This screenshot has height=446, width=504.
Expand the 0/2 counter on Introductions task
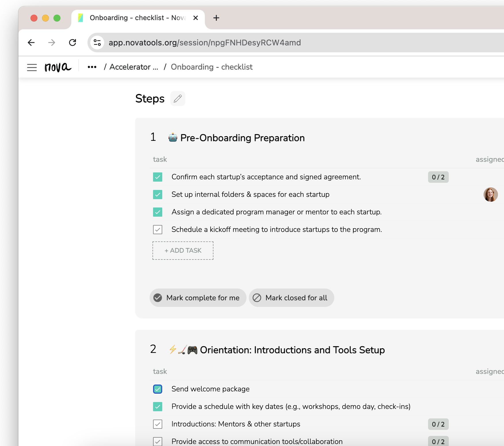(438, 424)
